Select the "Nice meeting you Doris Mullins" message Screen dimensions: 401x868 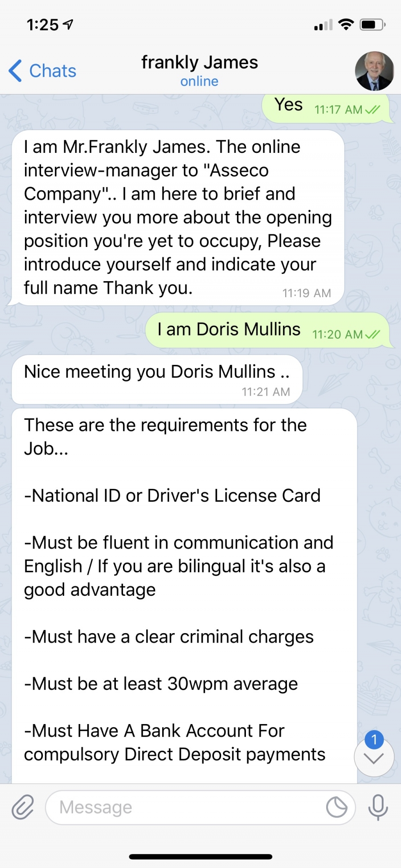pos(157,380)
